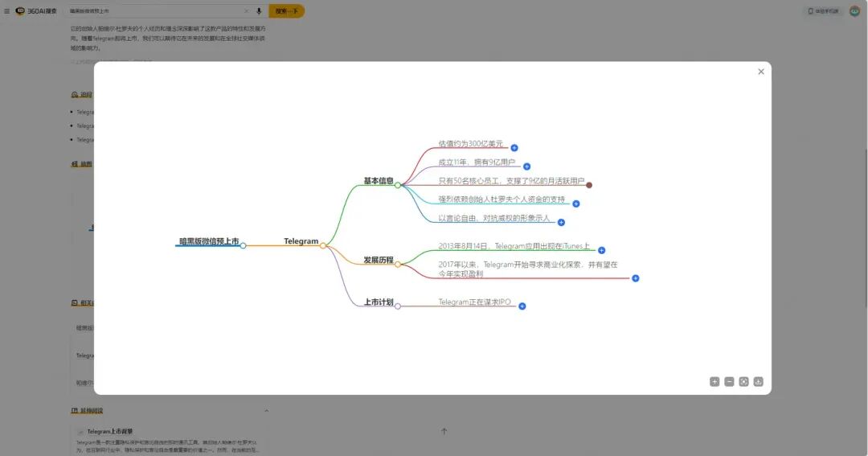The image size is (868, 456).
Task: Select the Telegram node label
Action: pyautogui.click(x=301, y=241)
